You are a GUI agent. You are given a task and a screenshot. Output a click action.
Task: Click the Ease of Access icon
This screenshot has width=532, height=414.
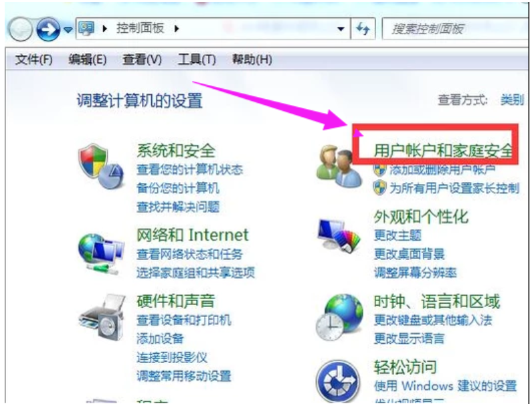point(338,381)
